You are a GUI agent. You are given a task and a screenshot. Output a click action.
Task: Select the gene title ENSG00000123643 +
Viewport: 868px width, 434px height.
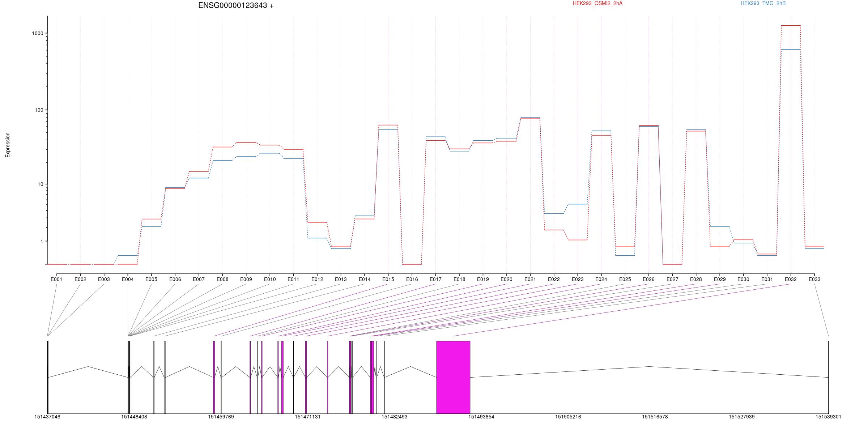pos(236,5)
